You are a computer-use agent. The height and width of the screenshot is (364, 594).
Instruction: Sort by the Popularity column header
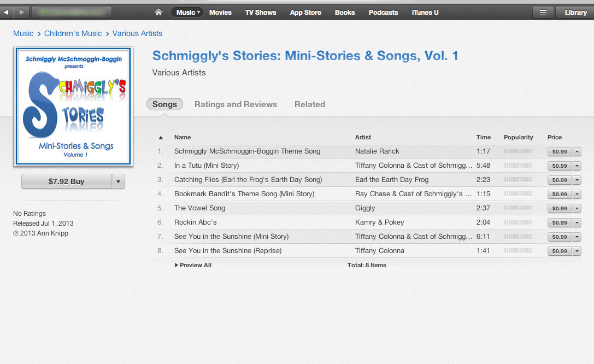(x=518, y=137)
